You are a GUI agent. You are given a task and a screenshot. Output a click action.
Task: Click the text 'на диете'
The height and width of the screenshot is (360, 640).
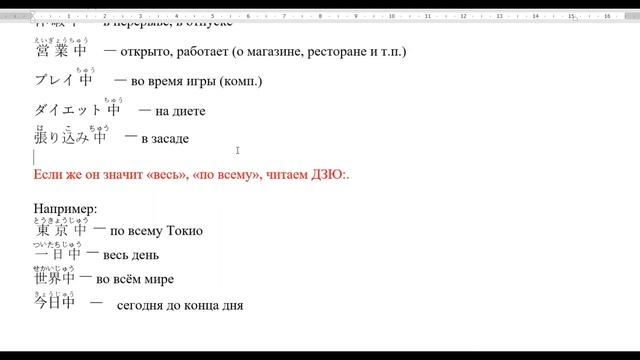(180, 111)
